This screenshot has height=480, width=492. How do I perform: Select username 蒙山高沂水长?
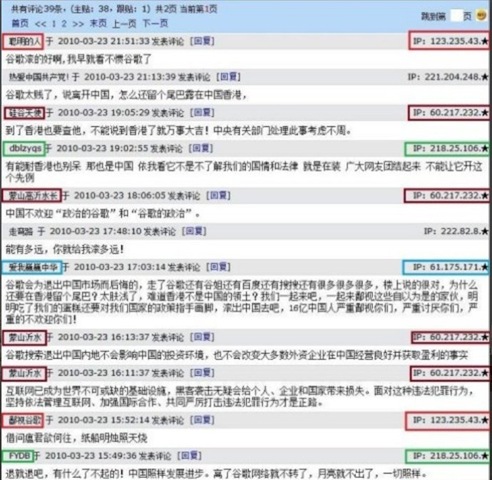[33, 196]
